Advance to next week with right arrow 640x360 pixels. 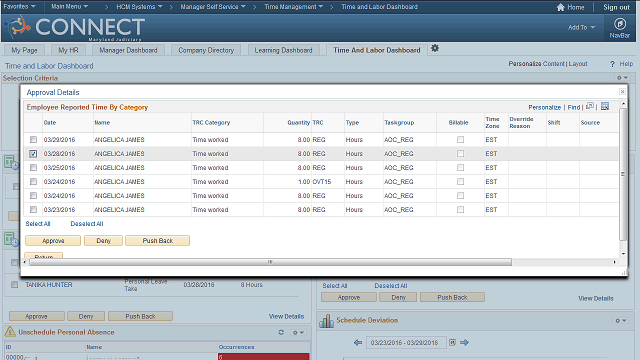tap(464, 342)
